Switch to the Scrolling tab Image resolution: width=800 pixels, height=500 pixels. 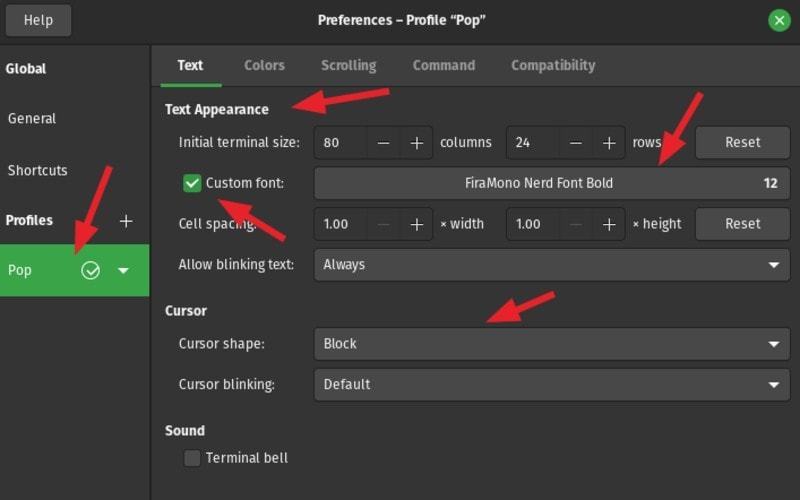point(348,65)
